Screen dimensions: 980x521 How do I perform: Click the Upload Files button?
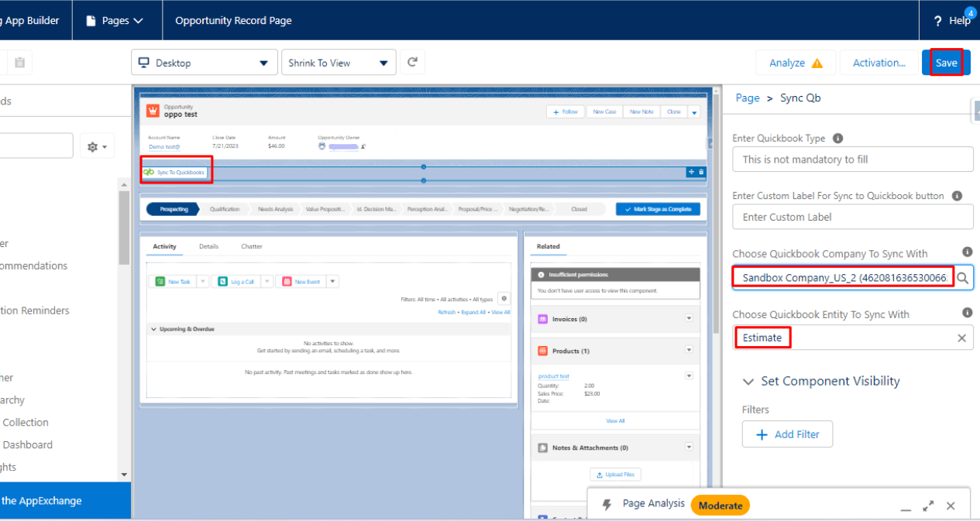tap(615, 475)
